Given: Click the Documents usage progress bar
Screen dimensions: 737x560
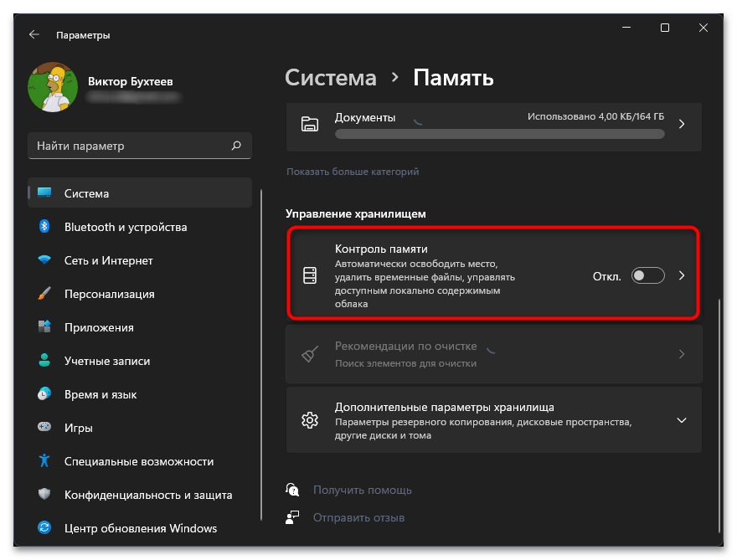Looking at the screenshot, I should pyautogui.click(x=500, y=134).
